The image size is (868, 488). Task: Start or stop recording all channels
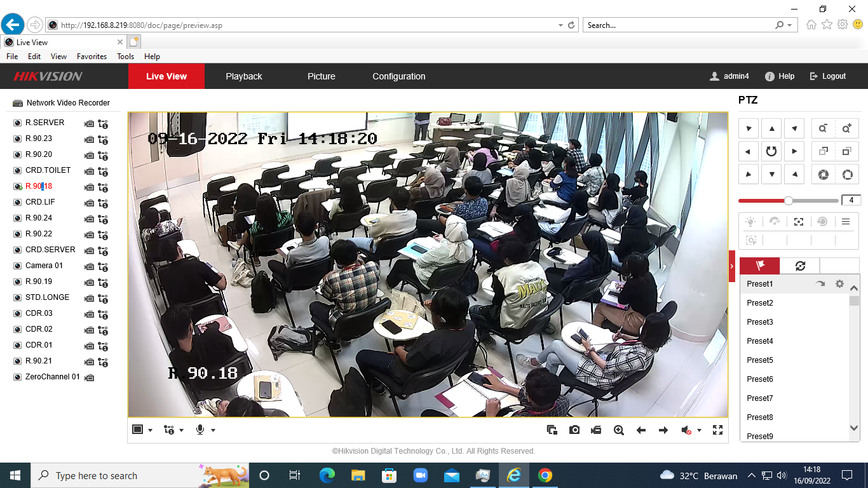[597, 430]
